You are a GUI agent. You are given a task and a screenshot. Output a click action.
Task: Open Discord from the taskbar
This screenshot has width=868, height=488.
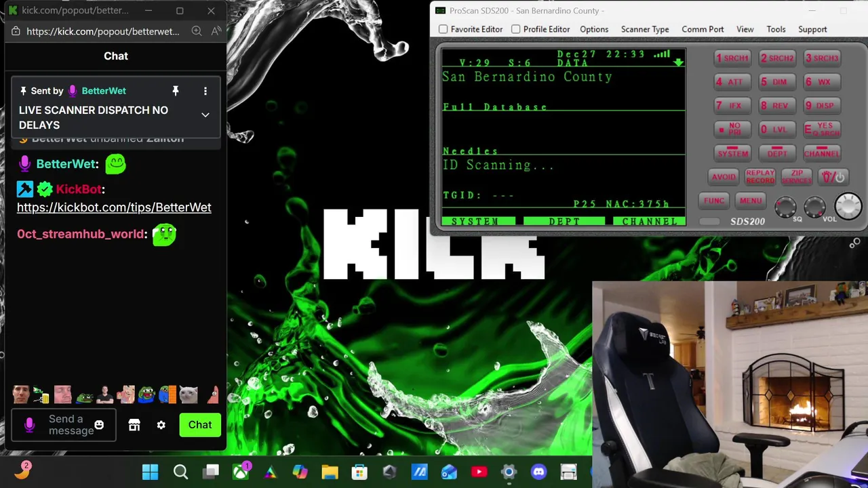tap(539, 472)
